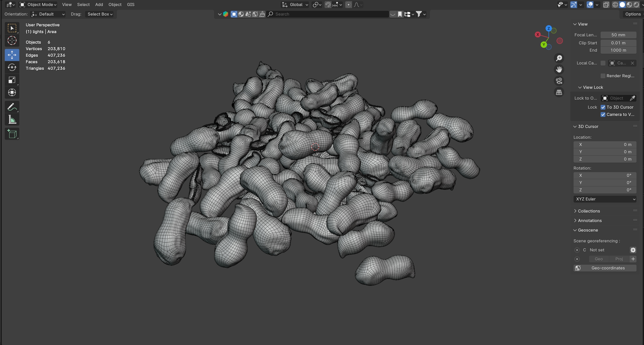The width and height of the screenshot is (644, 345).
Task: Select the Scale tool
Action: coord(12,80)
